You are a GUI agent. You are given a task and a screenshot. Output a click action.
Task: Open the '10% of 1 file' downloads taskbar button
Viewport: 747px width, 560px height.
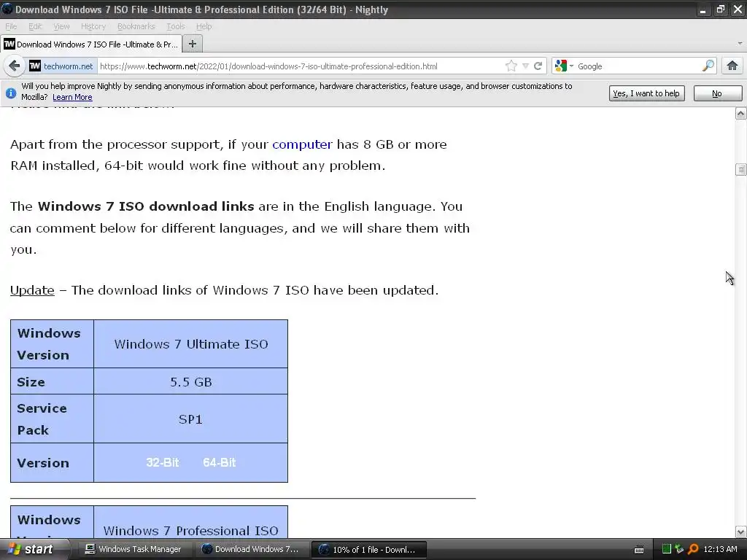click(368, 549)
